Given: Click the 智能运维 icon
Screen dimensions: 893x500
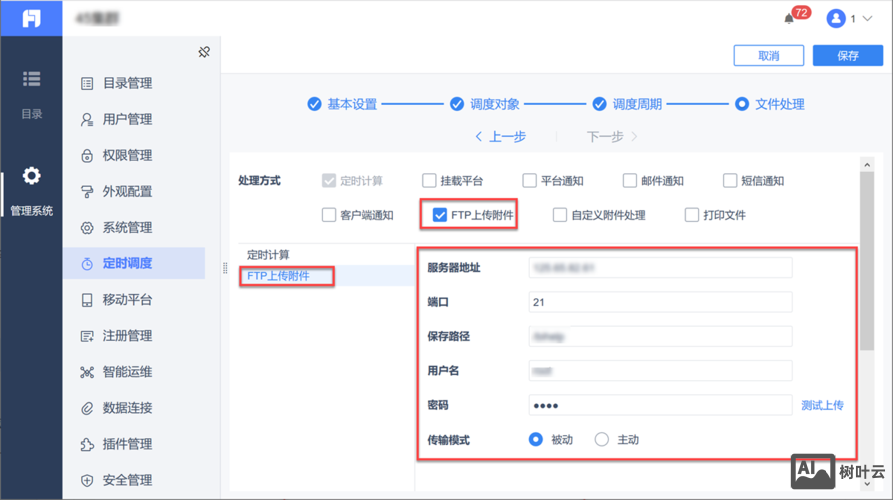Looking at the screenshot, I should click(x=87, y=372).
